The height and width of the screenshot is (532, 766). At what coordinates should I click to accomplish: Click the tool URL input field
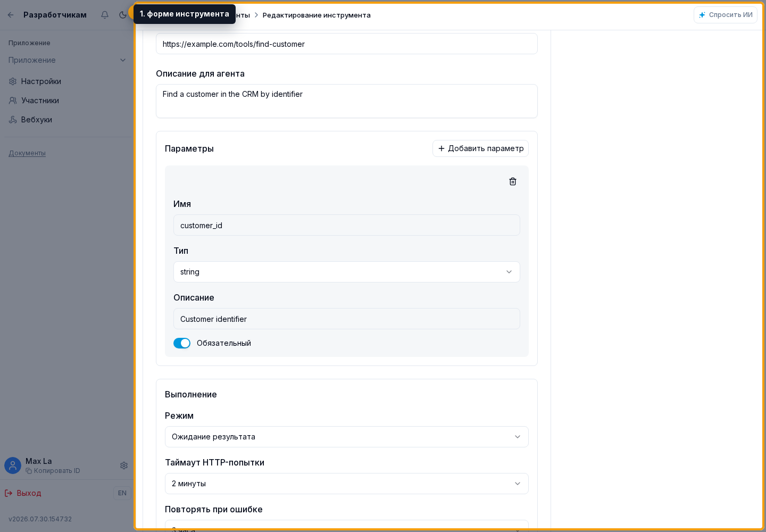347,44
